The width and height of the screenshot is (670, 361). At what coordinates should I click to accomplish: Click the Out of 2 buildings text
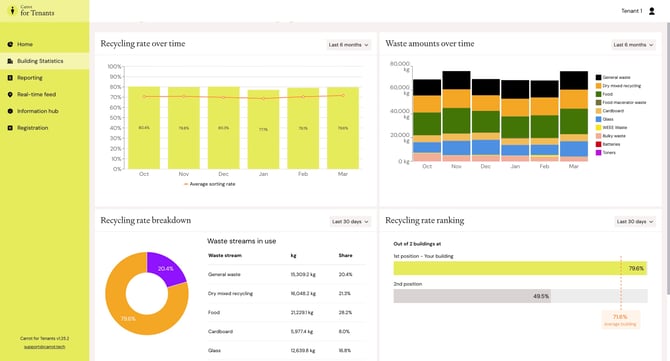417,244
